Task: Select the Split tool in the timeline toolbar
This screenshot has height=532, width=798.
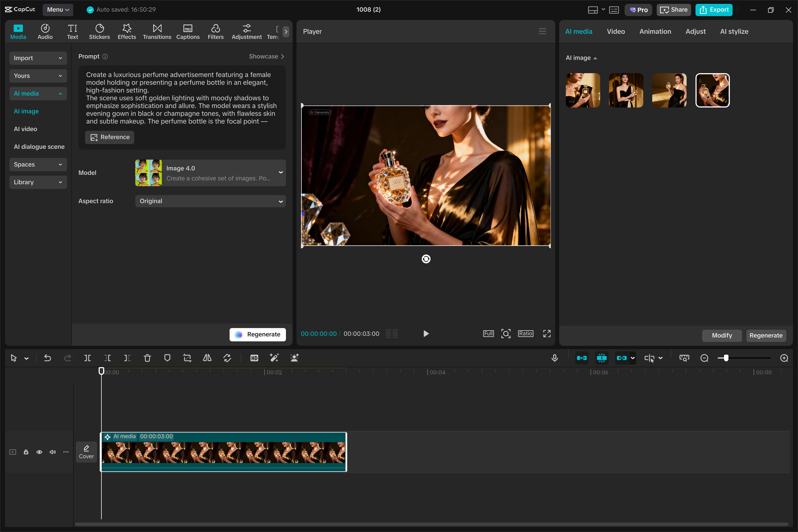Action: point(88,358)
